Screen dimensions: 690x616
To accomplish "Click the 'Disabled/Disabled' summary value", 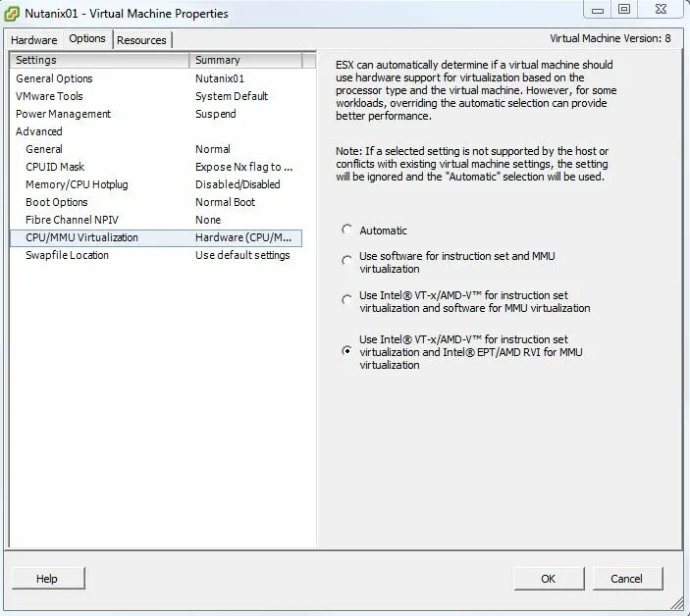I will tap(238, 184).
